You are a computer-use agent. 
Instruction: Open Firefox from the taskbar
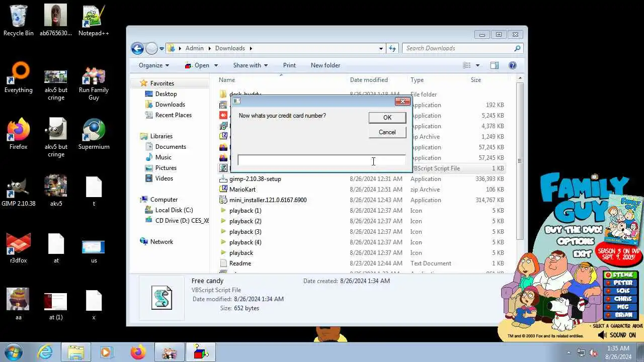[x=137, y=352]
